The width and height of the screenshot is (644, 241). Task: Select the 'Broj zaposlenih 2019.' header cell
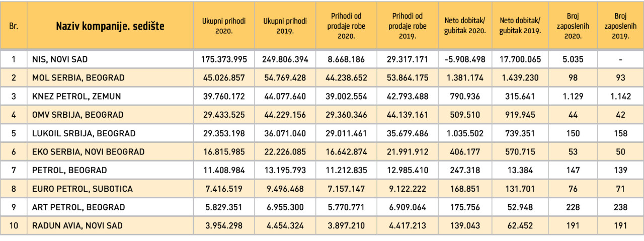620,26
